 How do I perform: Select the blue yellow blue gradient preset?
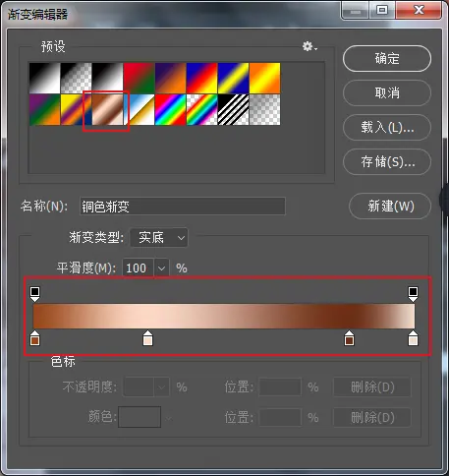[233, 78]
